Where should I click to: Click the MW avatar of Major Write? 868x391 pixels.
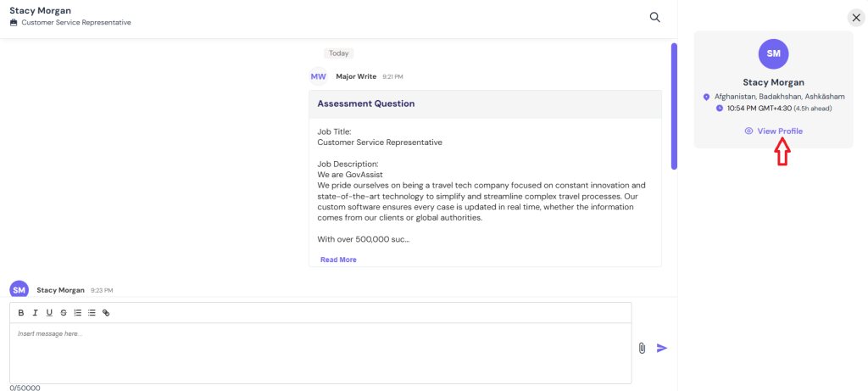click(x=319, y=76)
